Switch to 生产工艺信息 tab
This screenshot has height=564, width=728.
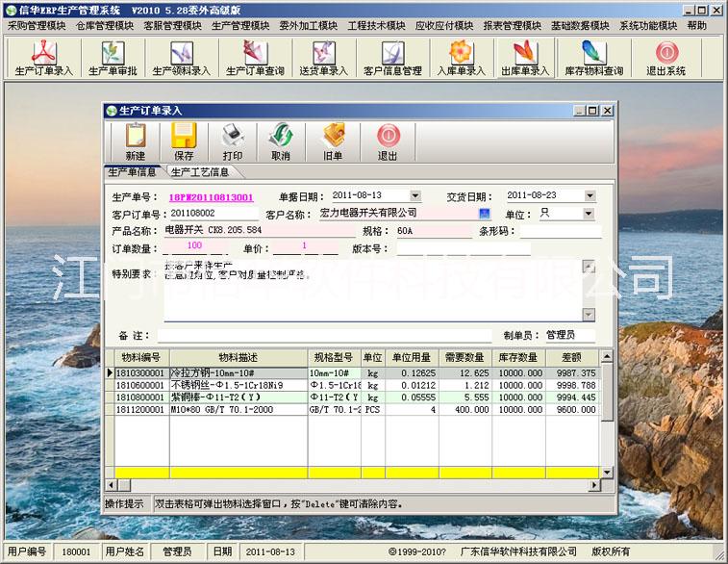coord(201,172)
